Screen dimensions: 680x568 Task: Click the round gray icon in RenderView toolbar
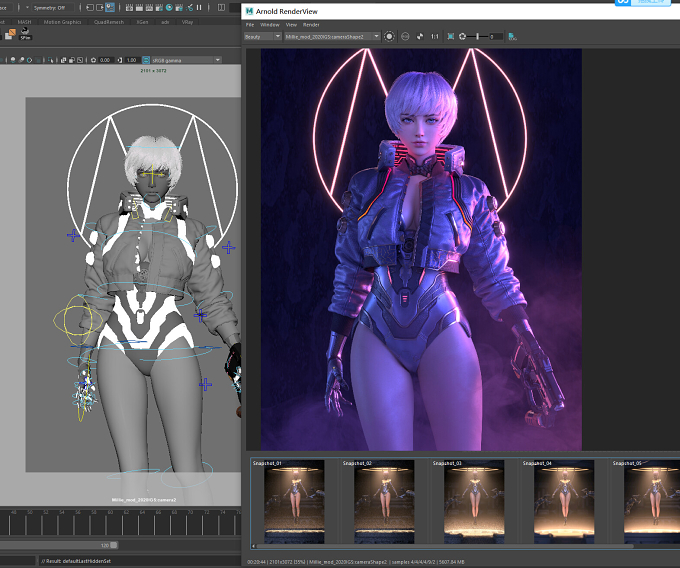[x=405, y=37]
